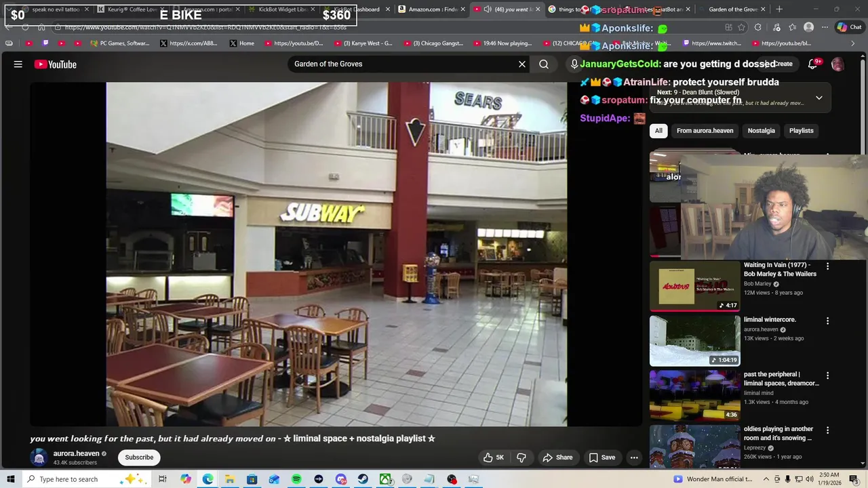Open Steam from taskbar

click(x=363, y=479)
